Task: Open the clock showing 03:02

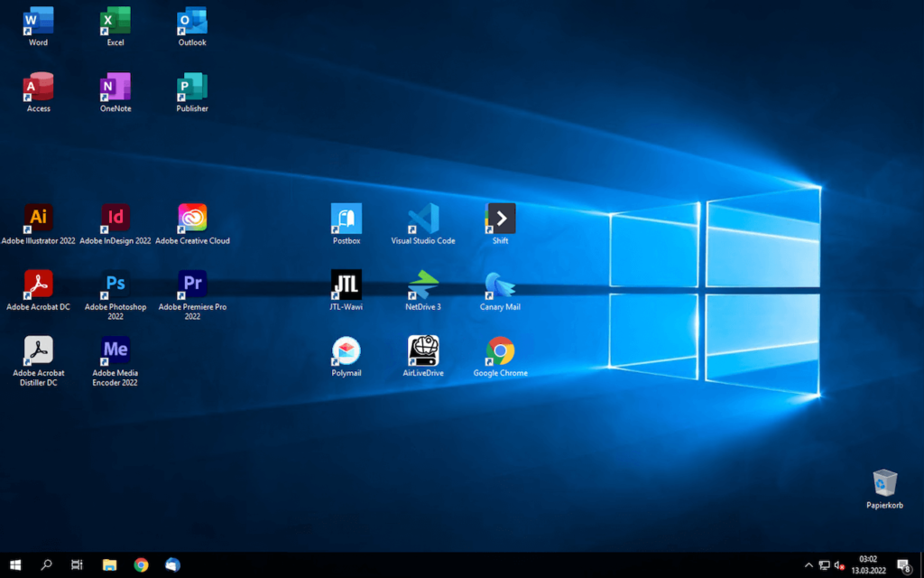Action: pyautogui.click(x=868, y=565)
